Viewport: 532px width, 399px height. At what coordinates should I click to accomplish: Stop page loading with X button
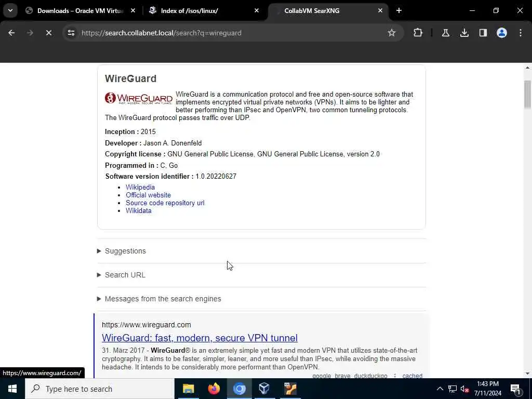click(x=48, y=33)
